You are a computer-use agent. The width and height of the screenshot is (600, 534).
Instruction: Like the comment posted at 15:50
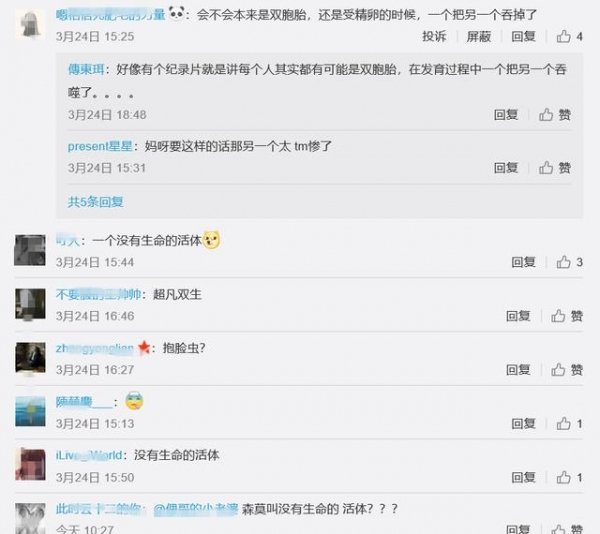tap(569, 477)
